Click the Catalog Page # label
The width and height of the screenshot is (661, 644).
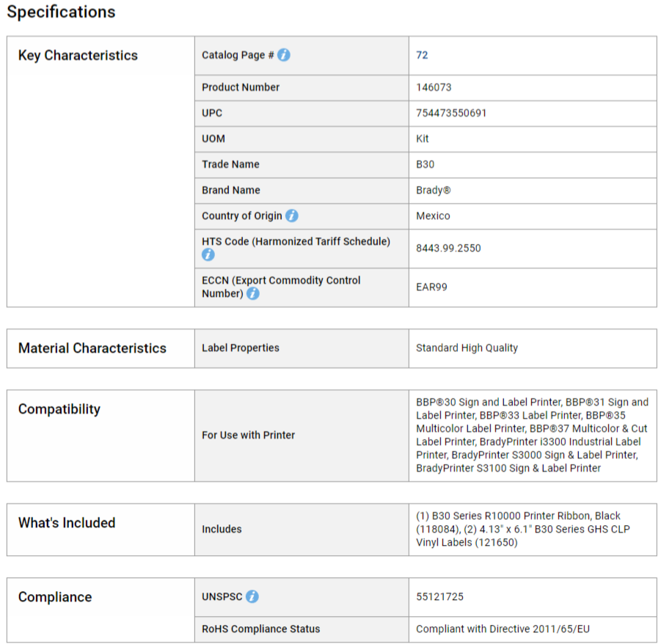238,55
